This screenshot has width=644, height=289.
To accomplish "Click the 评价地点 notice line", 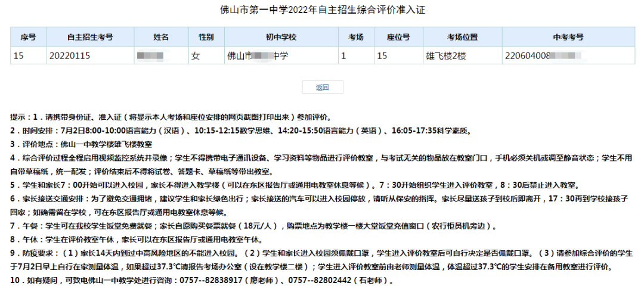I will [x=82, y=144].
